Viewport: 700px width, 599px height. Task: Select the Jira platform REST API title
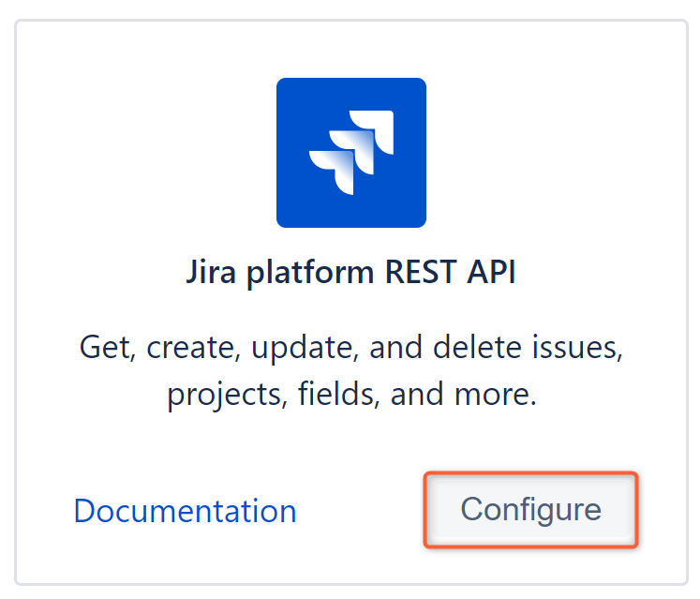(350, 272)
